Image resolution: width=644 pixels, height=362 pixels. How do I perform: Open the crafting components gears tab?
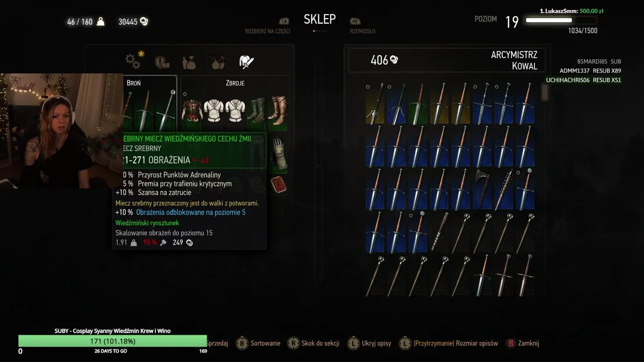133,61
